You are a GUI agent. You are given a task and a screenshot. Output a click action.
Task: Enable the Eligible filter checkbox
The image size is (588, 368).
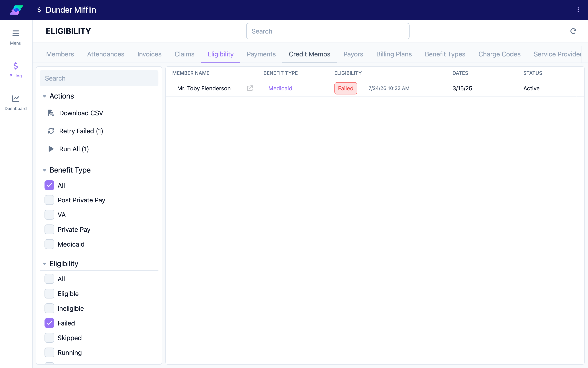[x=49, y=294]
